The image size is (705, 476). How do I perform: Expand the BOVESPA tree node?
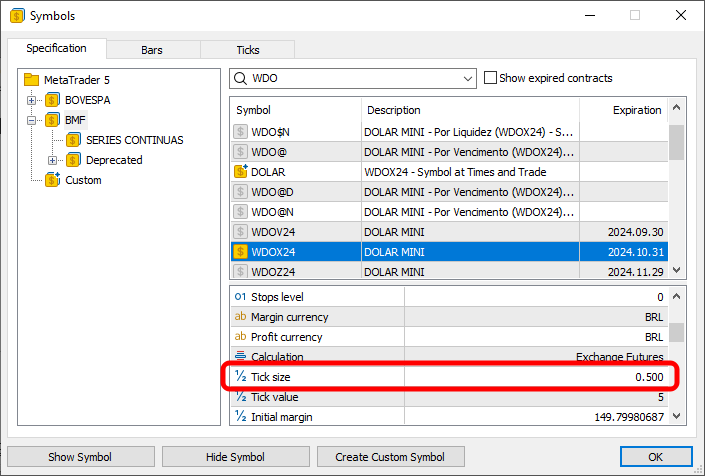coord(31,100)
